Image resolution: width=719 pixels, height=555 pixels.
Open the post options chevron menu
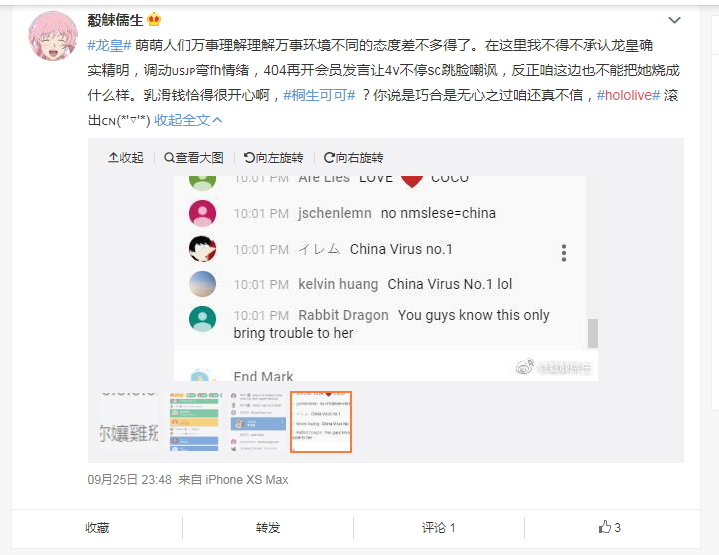[x=674, y=20]
